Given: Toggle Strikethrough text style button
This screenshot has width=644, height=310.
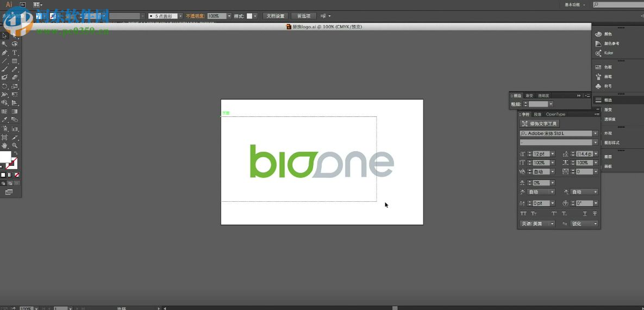Looking at the screenshot, I should click(595, 214).
